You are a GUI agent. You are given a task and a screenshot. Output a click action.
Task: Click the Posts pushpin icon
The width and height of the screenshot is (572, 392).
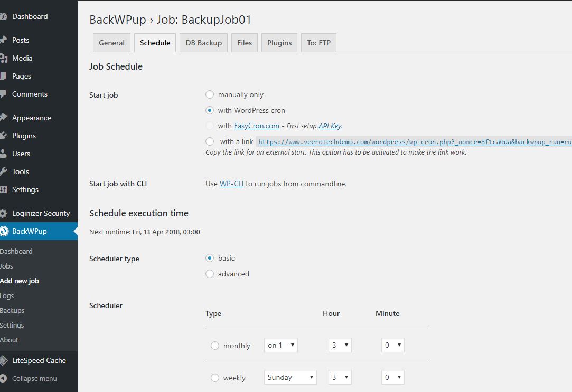click(3, 40)
